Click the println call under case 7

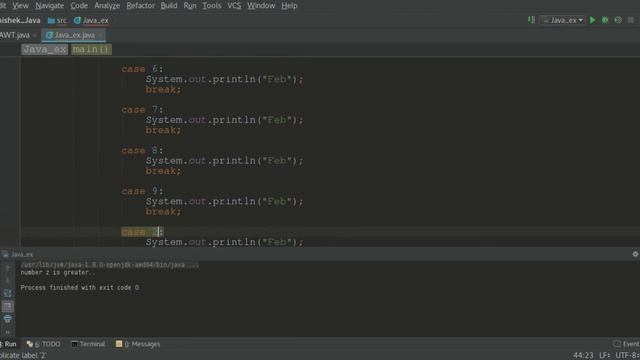(224, 120)
